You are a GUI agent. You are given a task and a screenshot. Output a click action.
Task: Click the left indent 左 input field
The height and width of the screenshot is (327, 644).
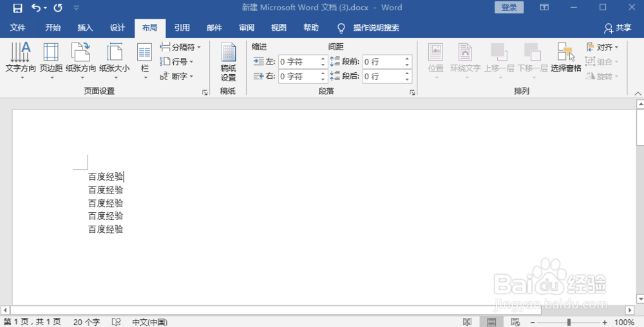pos(299,62)
